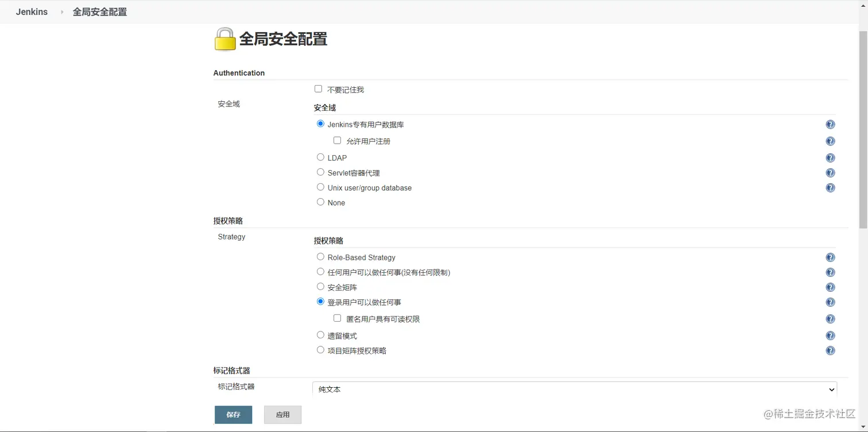Open help for 项目矩阵授权策略

(x=830, y=350)
